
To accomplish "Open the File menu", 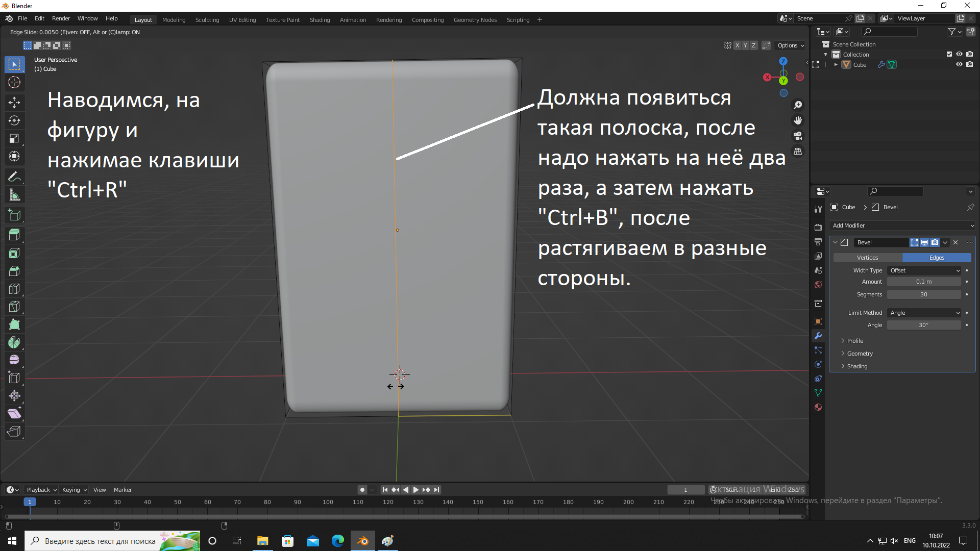I will coord(22,18).
